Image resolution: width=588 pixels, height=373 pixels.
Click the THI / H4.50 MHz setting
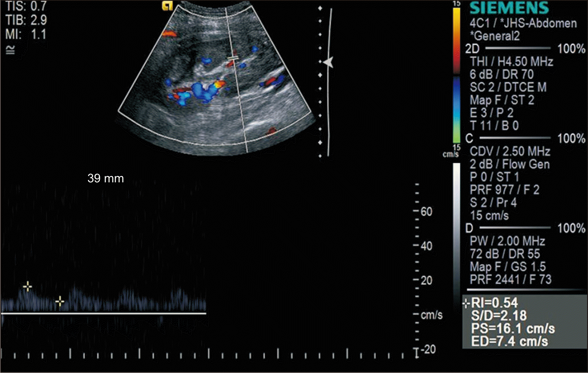click(x=511, y=61)
